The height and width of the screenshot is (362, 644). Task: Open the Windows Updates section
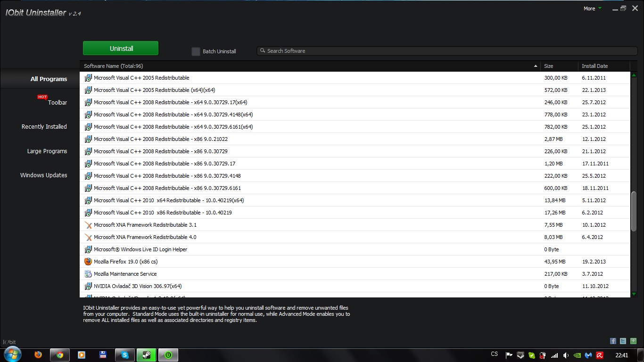tap(44, 175)
